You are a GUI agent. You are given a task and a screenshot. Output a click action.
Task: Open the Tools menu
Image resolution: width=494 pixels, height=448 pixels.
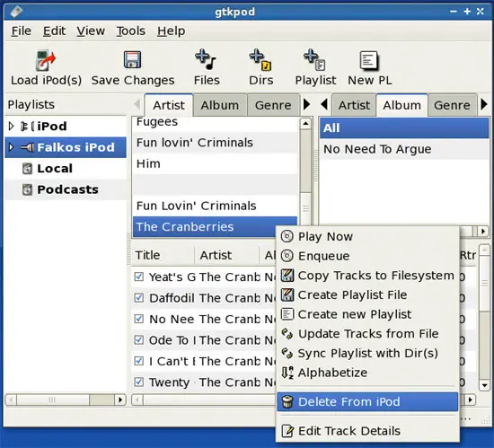(x=131, y=31)
